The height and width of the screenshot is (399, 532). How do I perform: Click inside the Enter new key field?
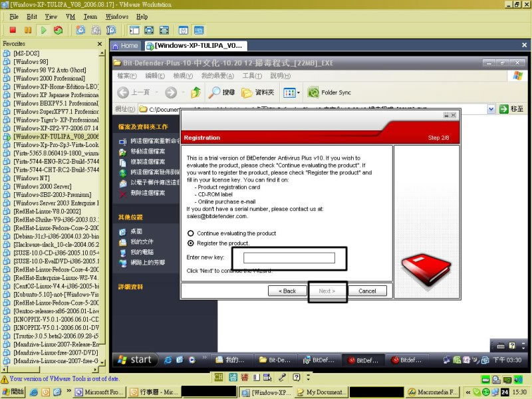coord(289,258)
